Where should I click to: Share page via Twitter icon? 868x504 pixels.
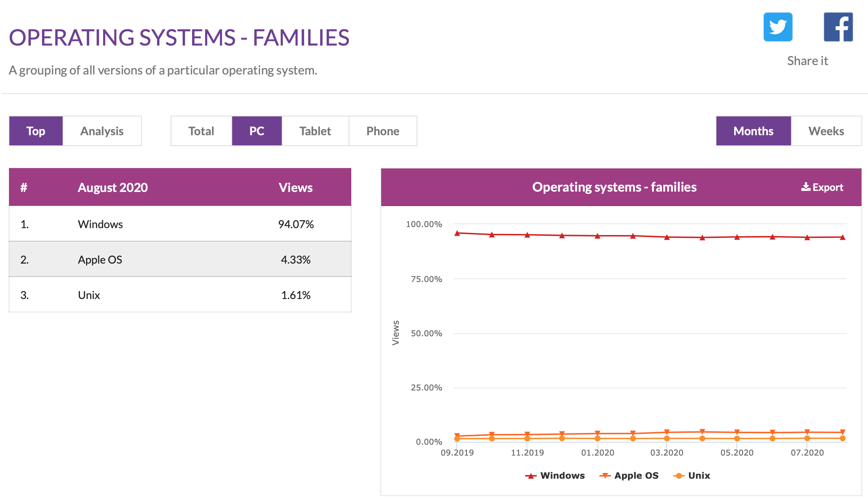[778, 27]
